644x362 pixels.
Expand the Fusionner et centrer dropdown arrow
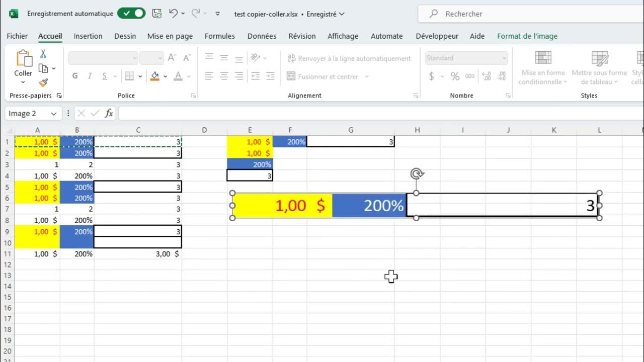(x=367, y=76)
